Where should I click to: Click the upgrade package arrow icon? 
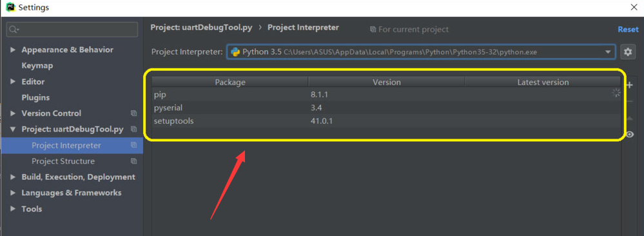point(629,118)
